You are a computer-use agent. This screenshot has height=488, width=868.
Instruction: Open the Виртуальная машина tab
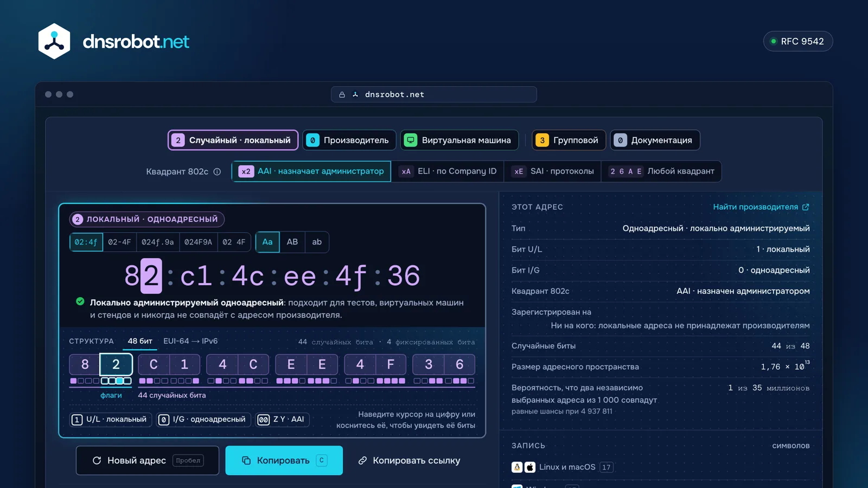(x=459, y=140)
